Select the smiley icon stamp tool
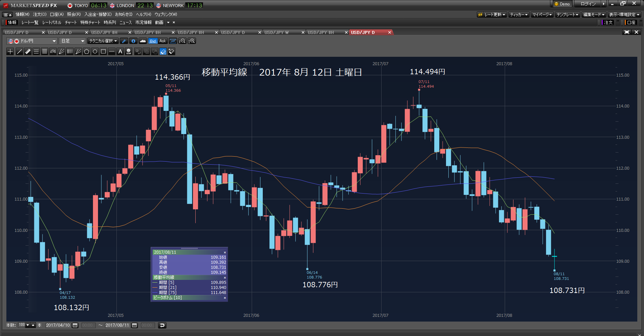 pyautogui.click(x=129, y=51)
